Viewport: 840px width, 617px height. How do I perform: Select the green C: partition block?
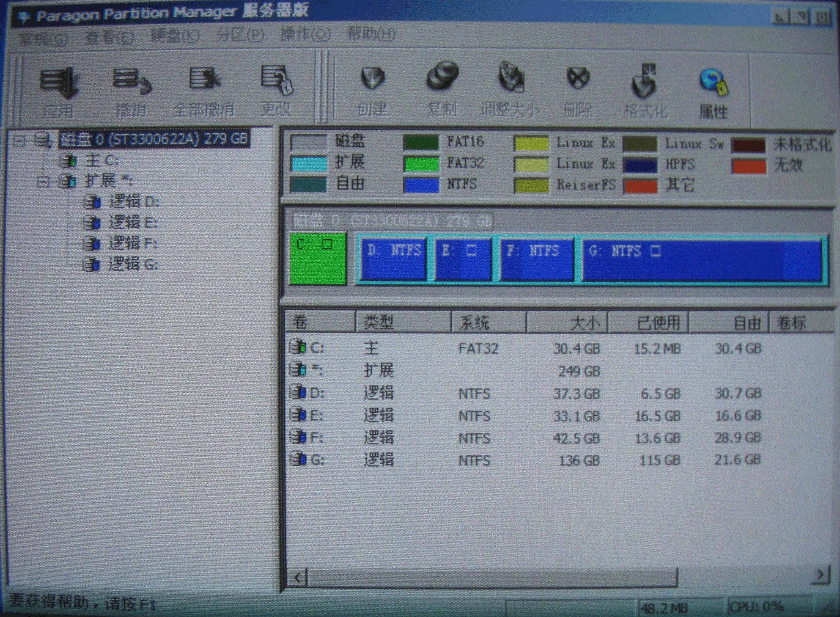(318, 258)
